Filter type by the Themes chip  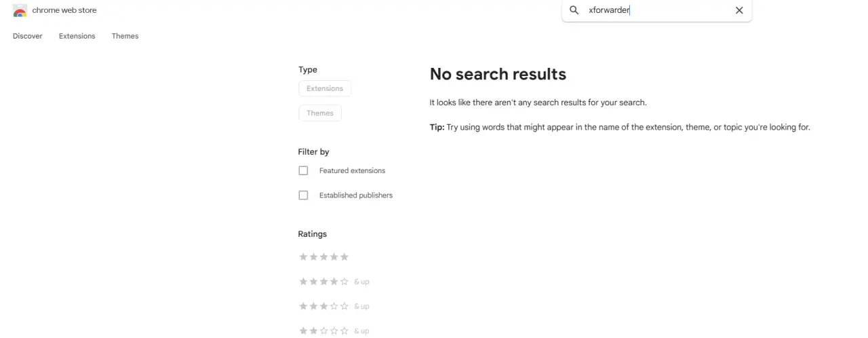320,113
